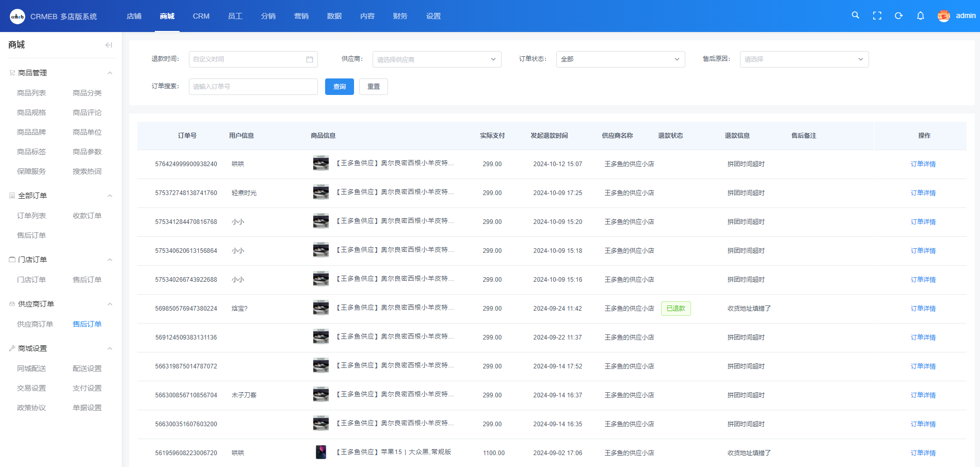Open the supplier selection dropdown
980x467 pixels.
point(437,59)
